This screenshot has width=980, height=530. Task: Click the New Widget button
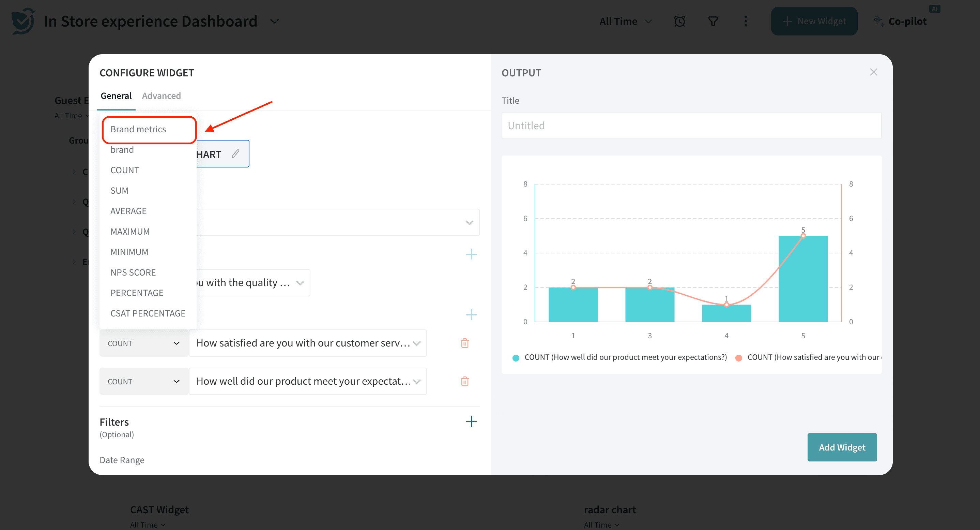(814, 21)
